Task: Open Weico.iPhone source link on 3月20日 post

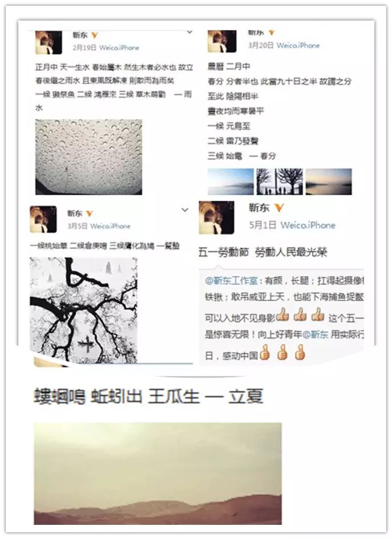Action: [298, 45]
